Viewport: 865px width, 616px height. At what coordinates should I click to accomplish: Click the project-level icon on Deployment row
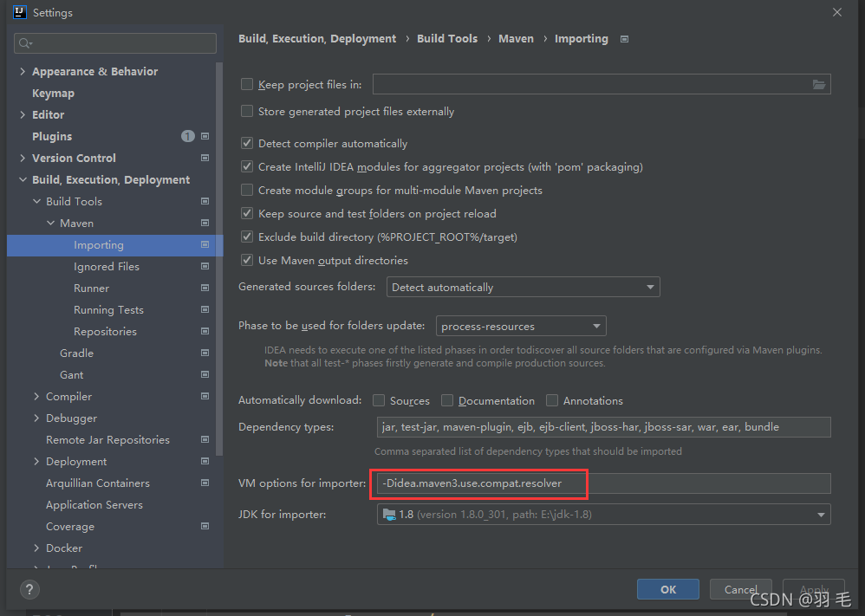point(205,461)
